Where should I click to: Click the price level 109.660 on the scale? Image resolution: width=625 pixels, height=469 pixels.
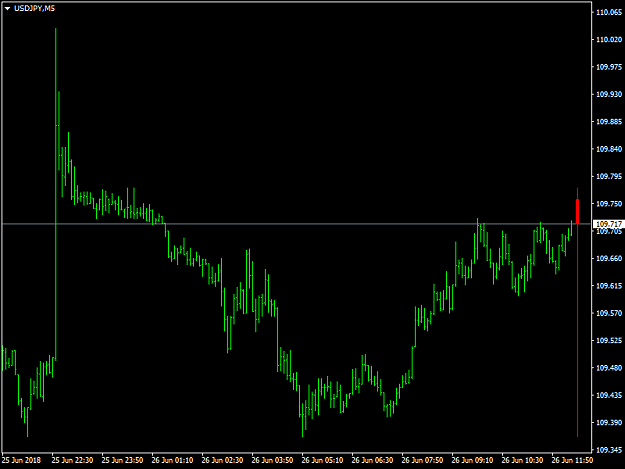(609, 259)
